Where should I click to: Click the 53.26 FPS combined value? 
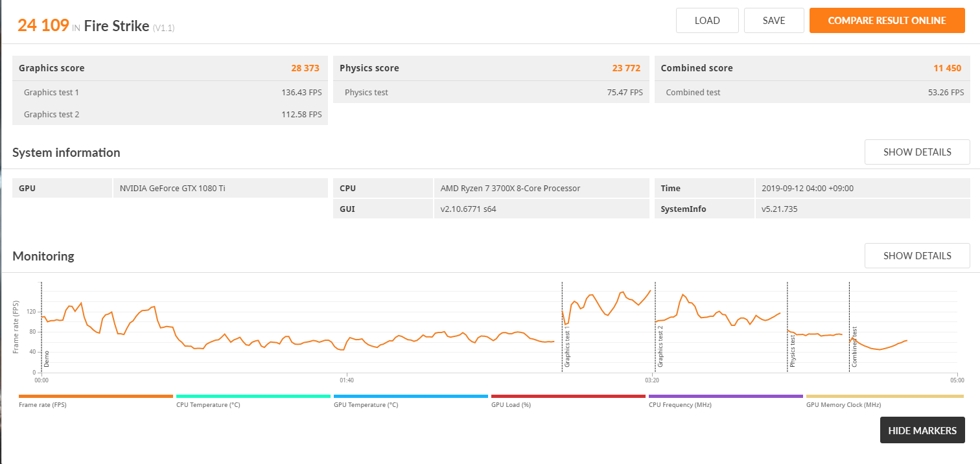pyautogui.click(x=946, y=92)
